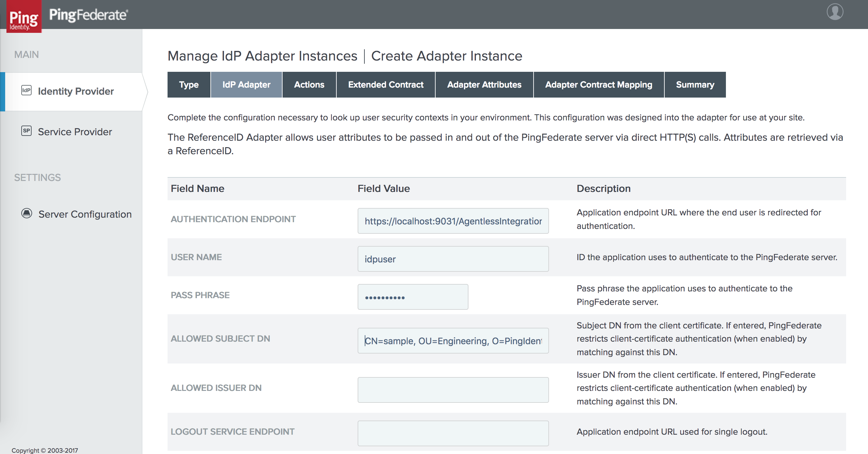Focus the User Name field
The image size is (868, 454).
pyautogui.click(x=453, y=259)
